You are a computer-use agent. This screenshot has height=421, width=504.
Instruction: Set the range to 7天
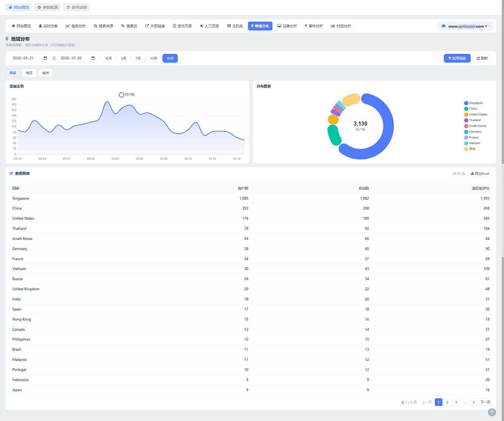pyautogui.click(x=138, y=59)
